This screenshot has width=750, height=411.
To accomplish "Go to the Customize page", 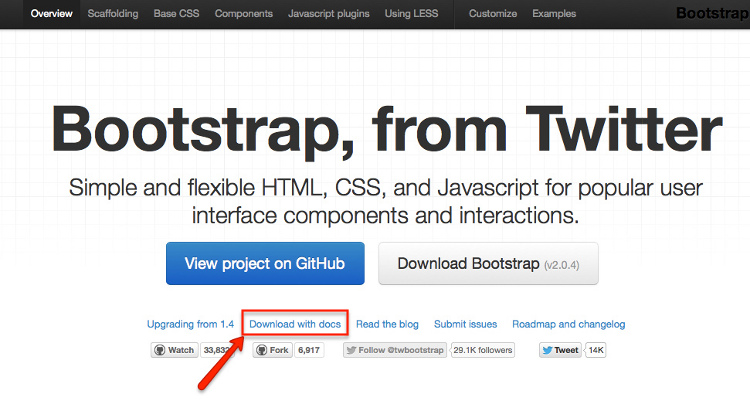I will coord(493,14).
